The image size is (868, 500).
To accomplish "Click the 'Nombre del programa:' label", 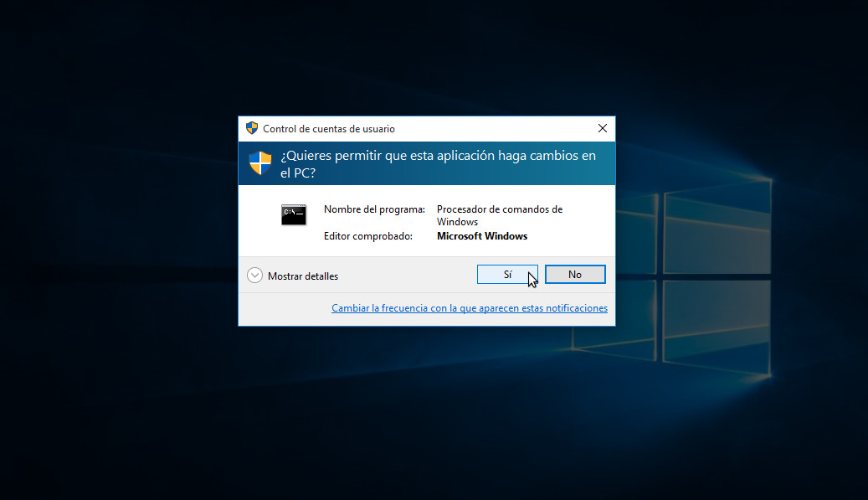I will (x=374, y=209).
